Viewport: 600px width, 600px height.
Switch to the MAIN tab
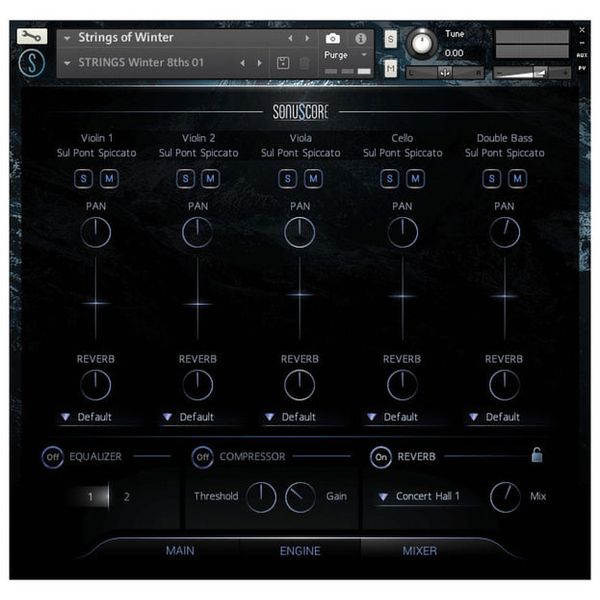[x=180, y=550]
